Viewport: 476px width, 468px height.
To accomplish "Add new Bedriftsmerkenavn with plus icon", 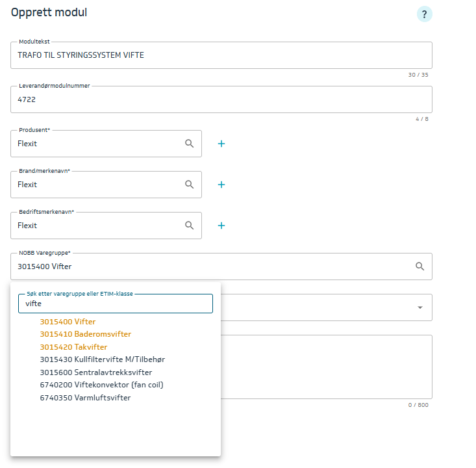I will coord(221,226).
